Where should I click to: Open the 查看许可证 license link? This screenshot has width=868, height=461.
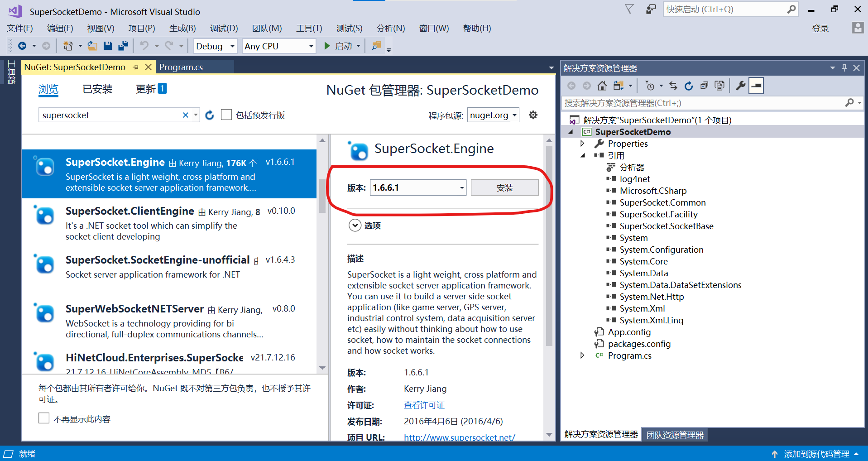[424, 404]
